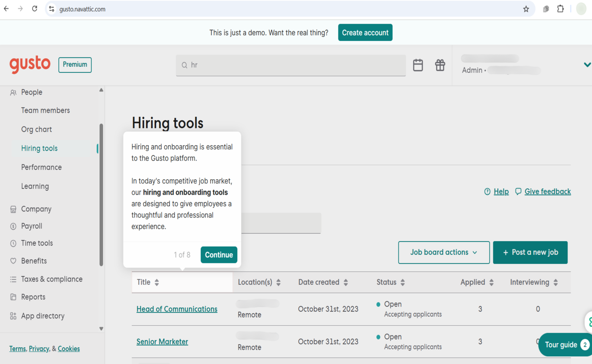Click the Premium plan badge
This screenshot has width=592, height=364.
75,65
